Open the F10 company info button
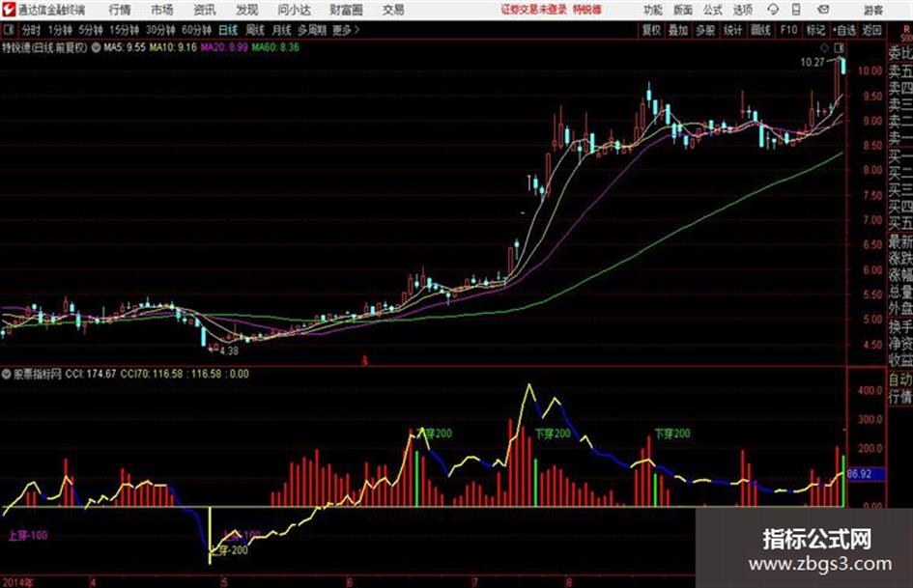This screenshot has height=588, width=913. 788,30
